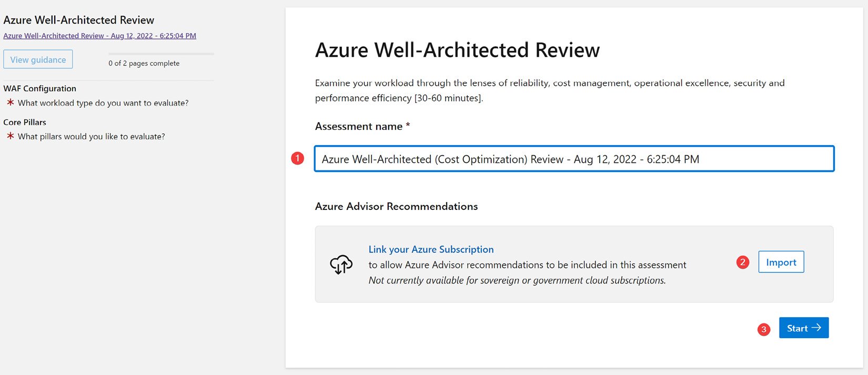
Task: Click the Import button
Action: (x=781, y=262)
